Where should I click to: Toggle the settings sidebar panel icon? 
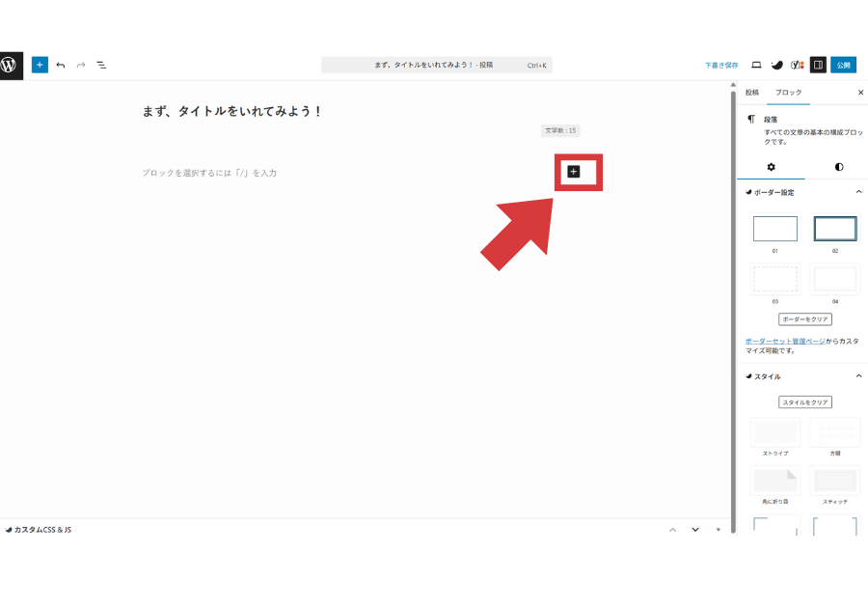click(x=819, y=65)
